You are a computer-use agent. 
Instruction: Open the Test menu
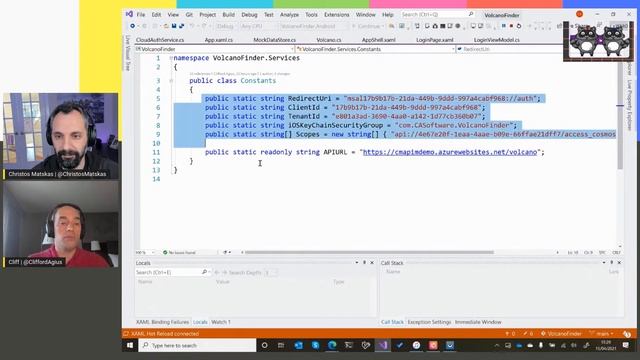click(x=269, y=15)
